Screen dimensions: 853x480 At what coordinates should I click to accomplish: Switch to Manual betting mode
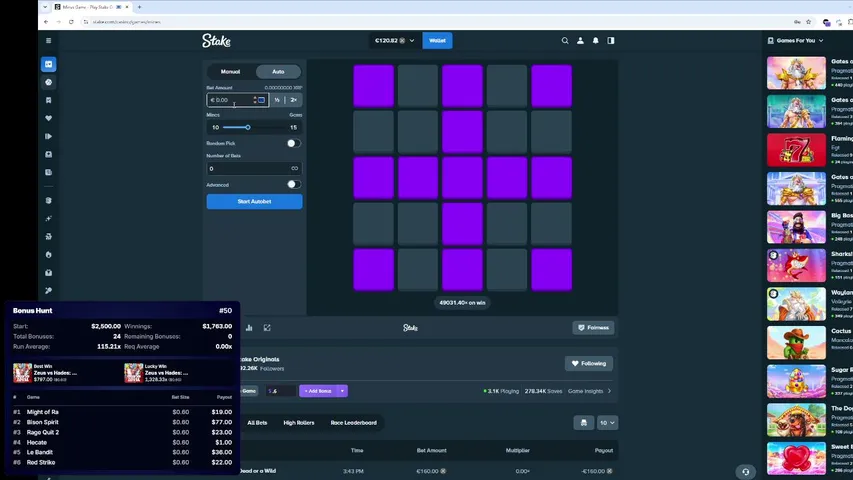point(230,72)
